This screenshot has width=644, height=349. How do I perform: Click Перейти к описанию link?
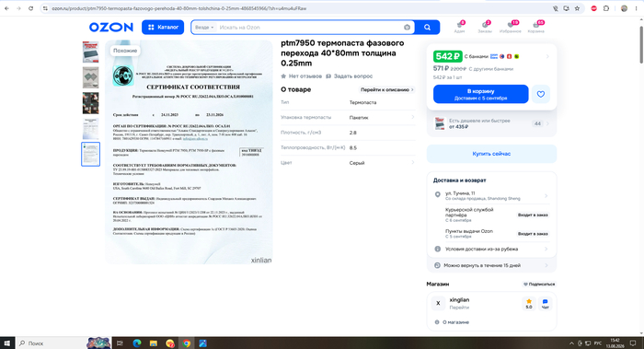tap(387, 89)
